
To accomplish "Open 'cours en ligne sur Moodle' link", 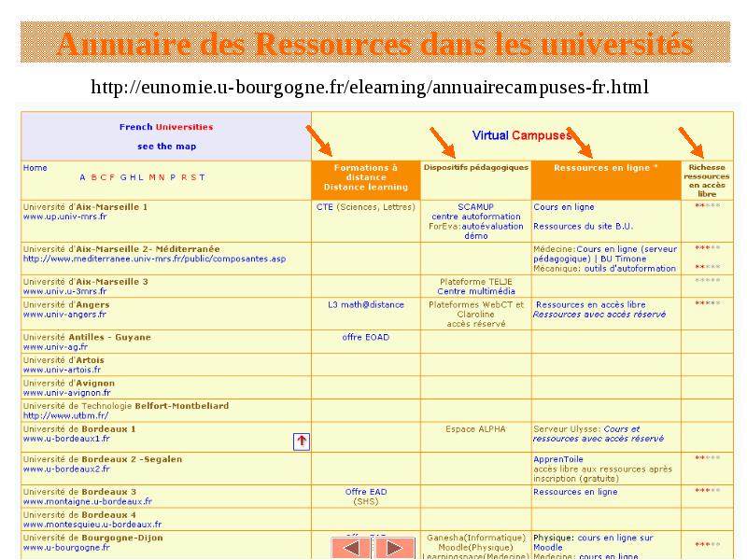I will (593, 543).
